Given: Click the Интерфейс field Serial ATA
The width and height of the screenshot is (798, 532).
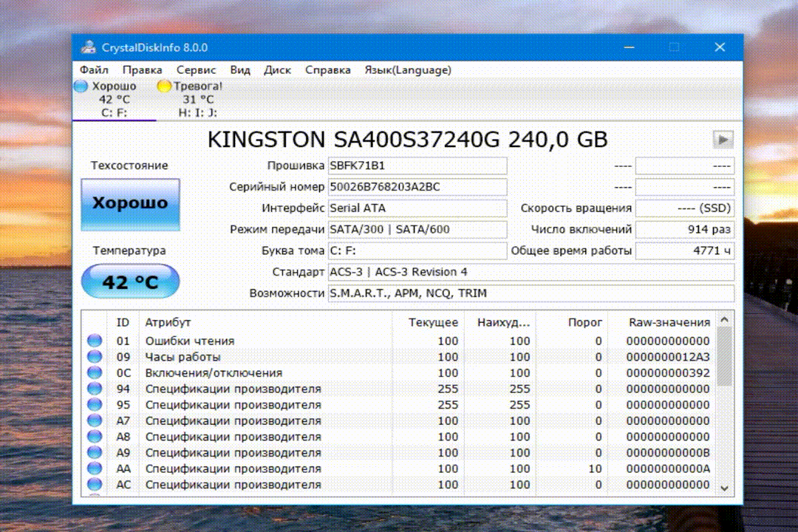Looking at the screenshot, I should [417, 208].
